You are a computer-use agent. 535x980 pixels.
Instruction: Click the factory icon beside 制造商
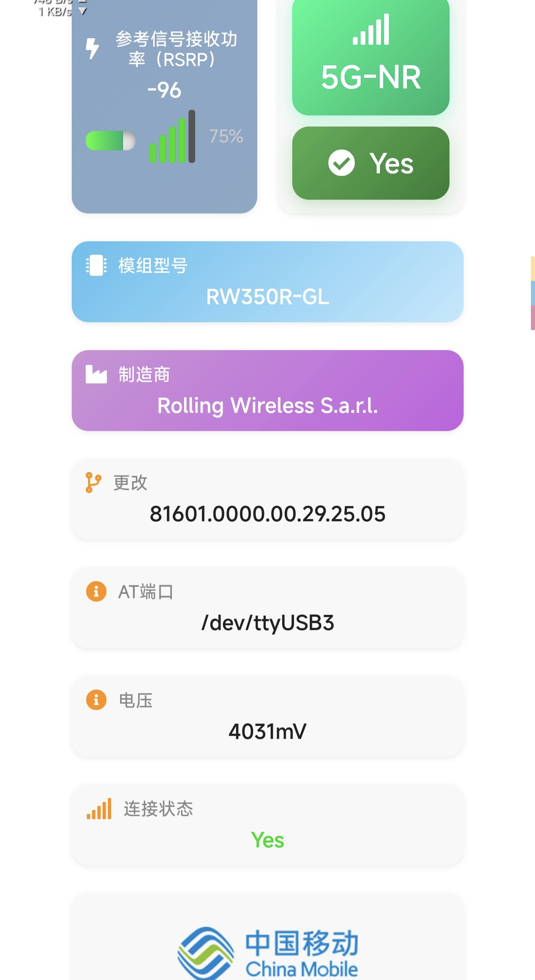[x=96, y=374]
